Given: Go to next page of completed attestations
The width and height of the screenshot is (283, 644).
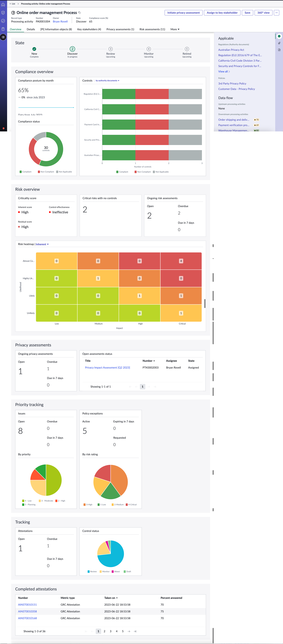Looking at the screenshot, I should click(129, 631).
